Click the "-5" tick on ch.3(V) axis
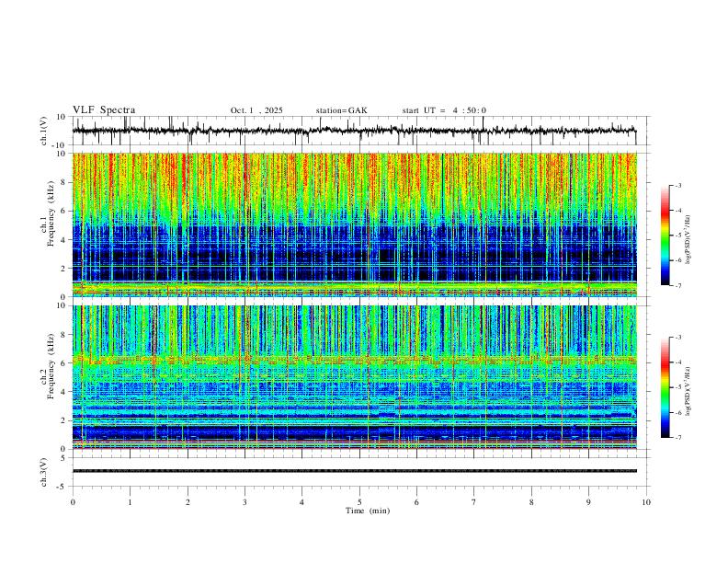Image resolution: width=728 pixels, height=563 pixels. (x=63, y=487)
